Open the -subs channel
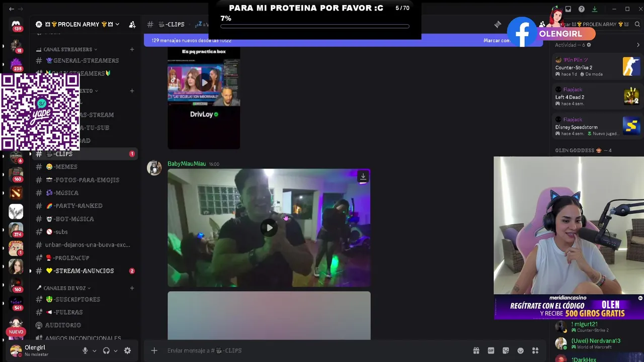644x362 pixels. pyautogui.click(x=85, y=232)
